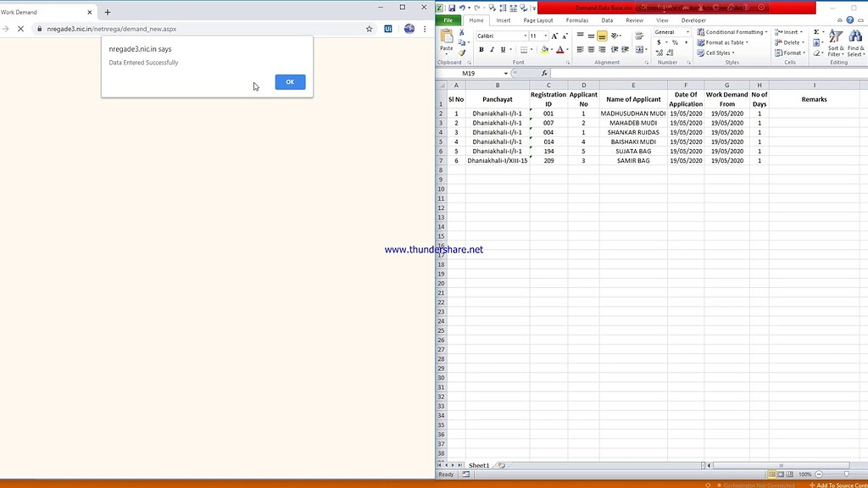Select the Format Painter icon
This screenshot has width=868, height=488.
[x=462, y=53]
